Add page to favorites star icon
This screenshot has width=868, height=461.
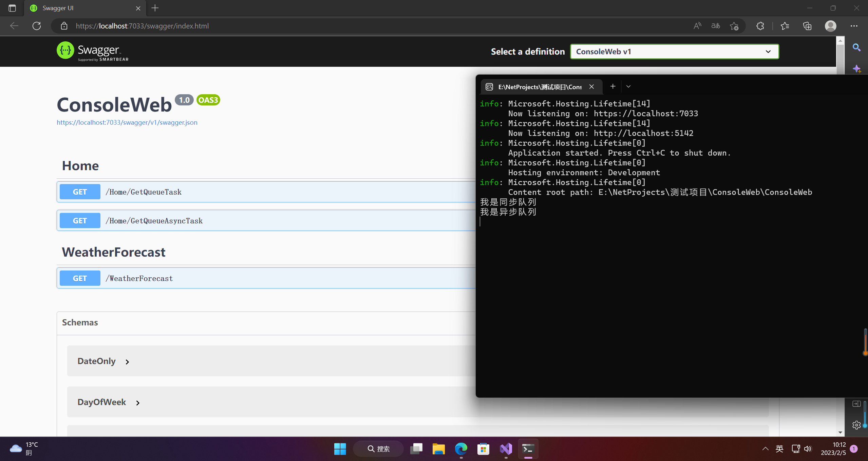pyautogui.click(x=734, y=26)
